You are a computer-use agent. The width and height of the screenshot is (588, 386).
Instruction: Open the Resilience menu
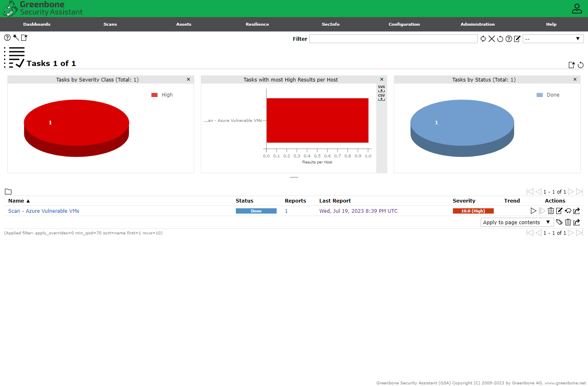[257, 24]
